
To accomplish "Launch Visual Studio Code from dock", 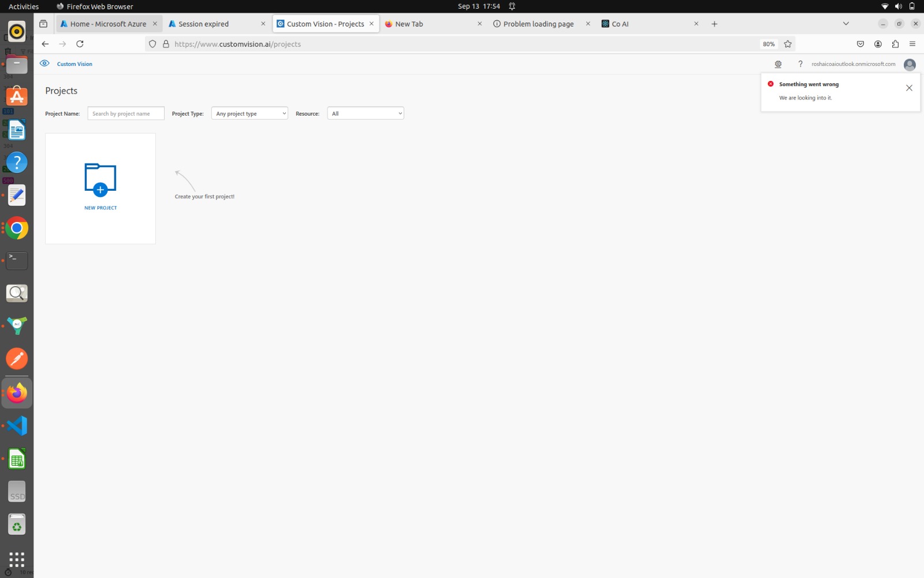I will [17, 426].
